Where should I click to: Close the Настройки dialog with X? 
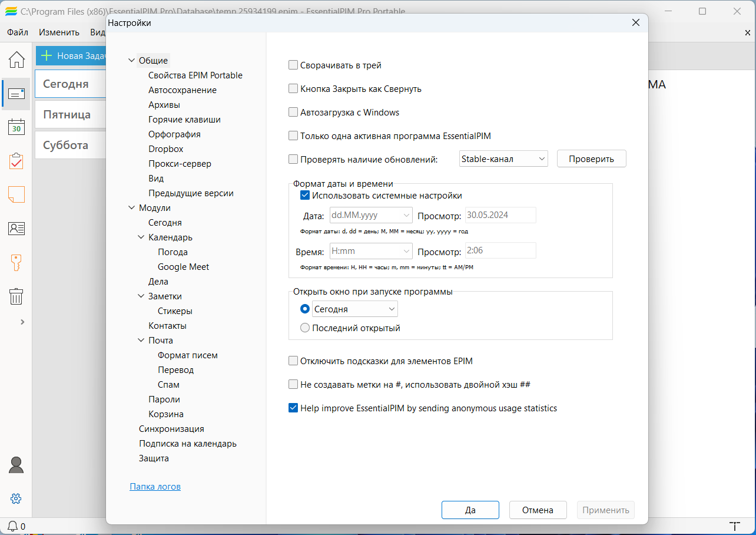635,22
